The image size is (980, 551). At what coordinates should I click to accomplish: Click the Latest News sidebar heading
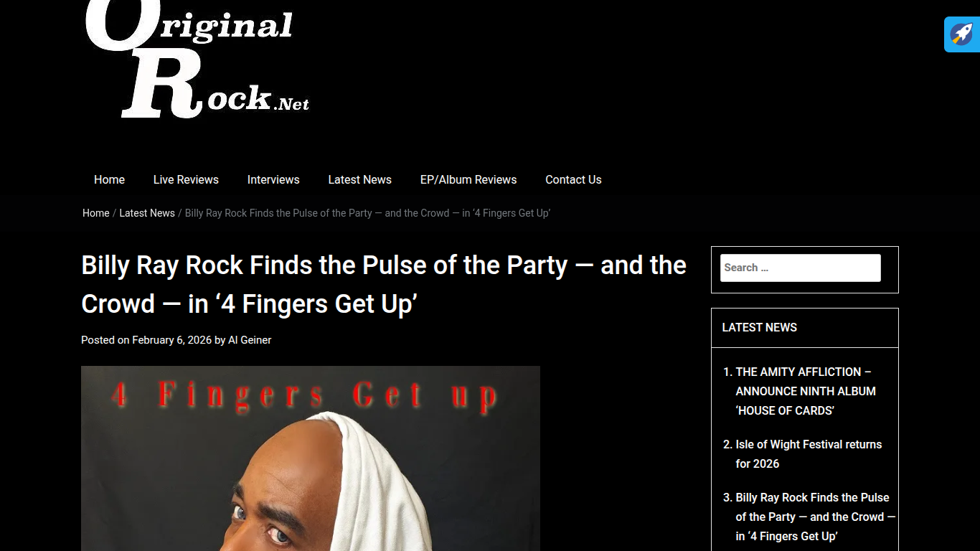(760, 327)
